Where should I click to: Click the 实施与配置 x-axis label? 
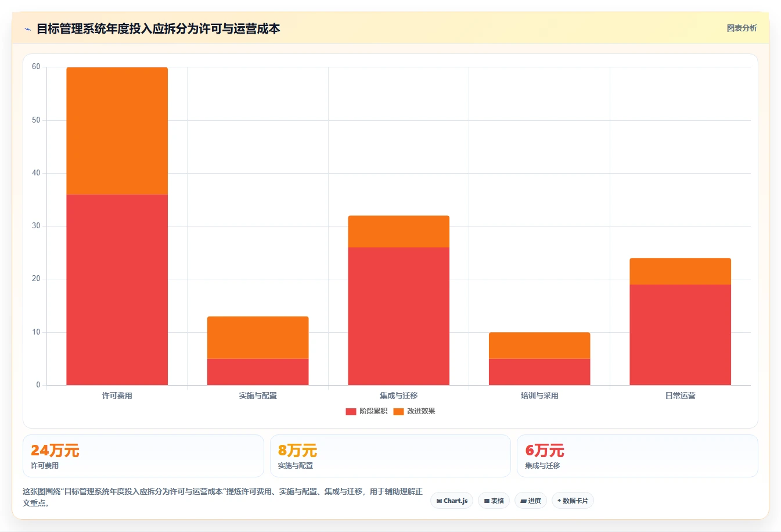(x=258, y=396)
